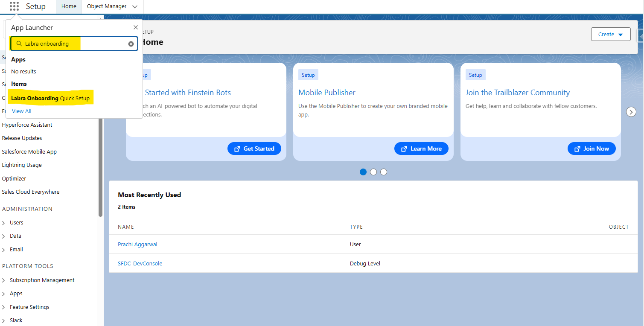This screenshot has width=644, height=326.
Task: Expand the Feature Settings node
Action: [4, 307]
